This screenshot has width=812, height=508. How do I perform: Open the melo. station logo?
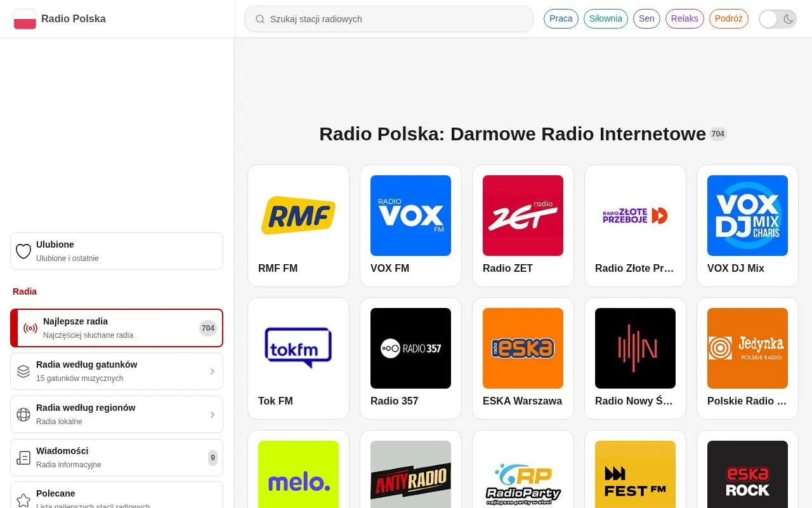pyautogui.click(x=298, y=474)
